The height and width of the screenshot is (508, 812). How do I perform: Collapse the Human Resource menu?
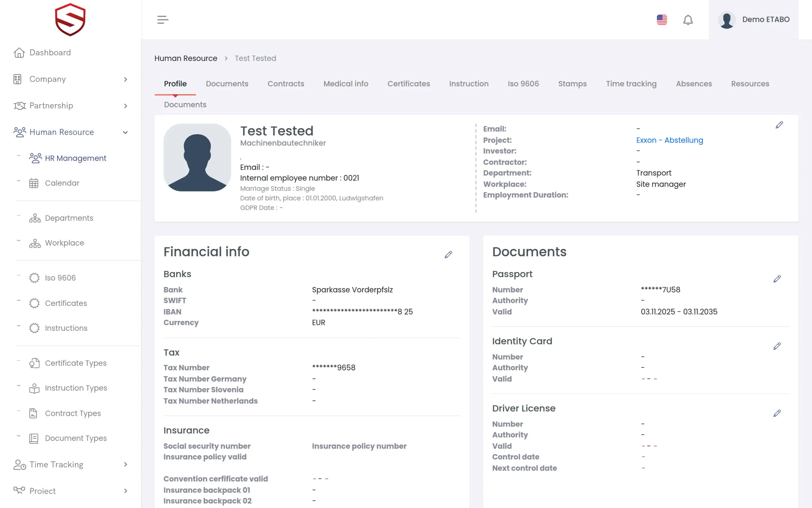[x=70, y=132]
